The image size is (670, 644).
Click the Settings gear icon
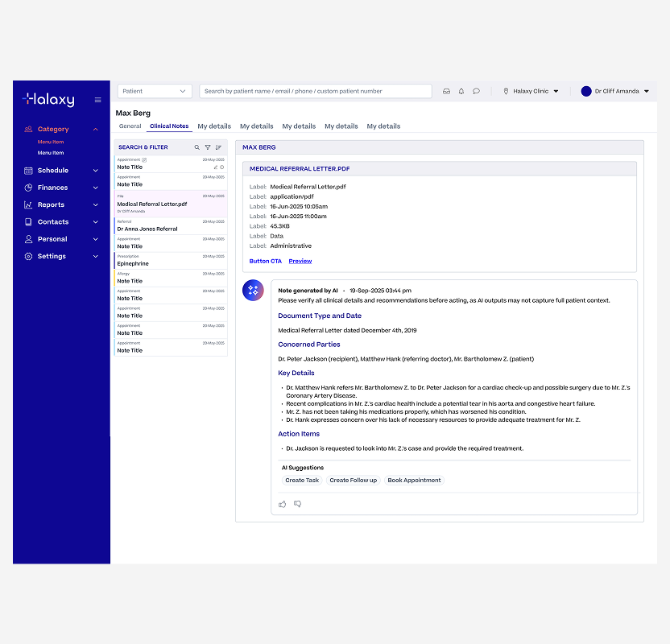pos(28,256)
